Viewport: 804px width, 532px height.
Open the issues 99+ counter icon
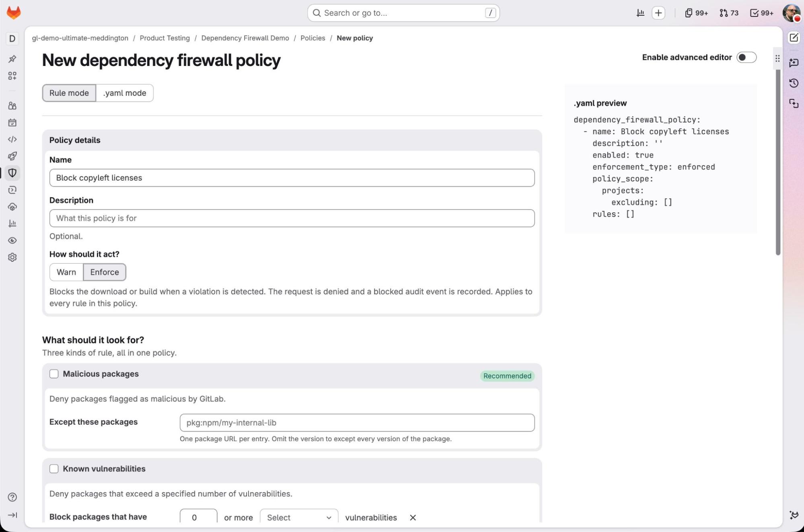click(x=696, y=13)
